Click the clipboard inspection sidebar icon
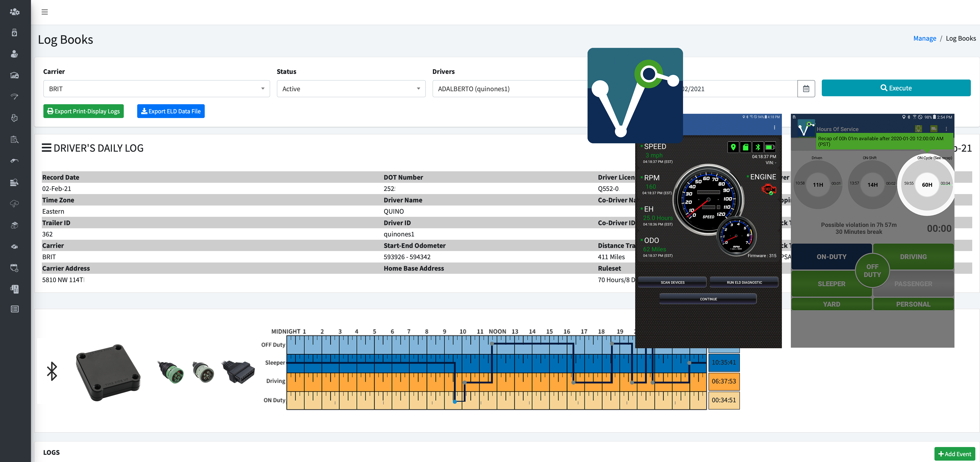The image size is (980, 462). pos(14,139)
